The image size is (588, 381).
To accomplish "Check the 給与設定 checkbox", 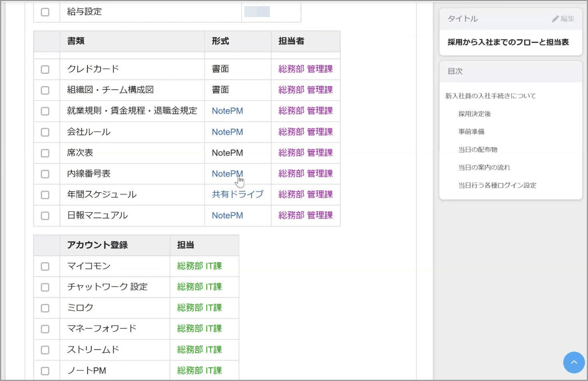I will tap(45, 12).
